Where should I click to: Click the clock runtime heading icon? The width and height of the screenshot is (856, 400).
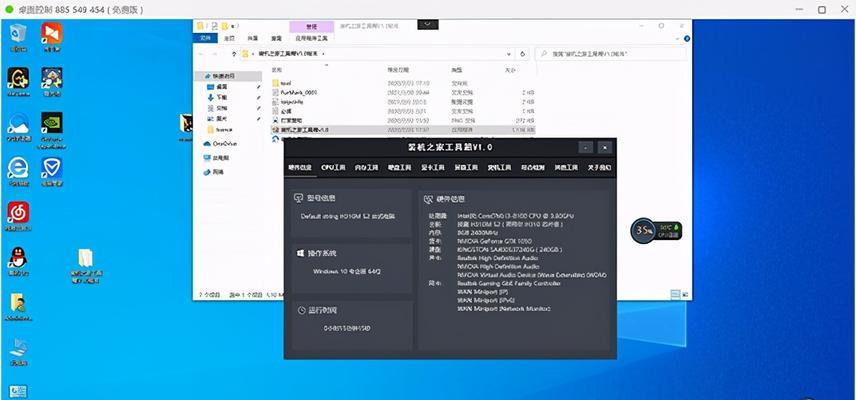(302, 310)
